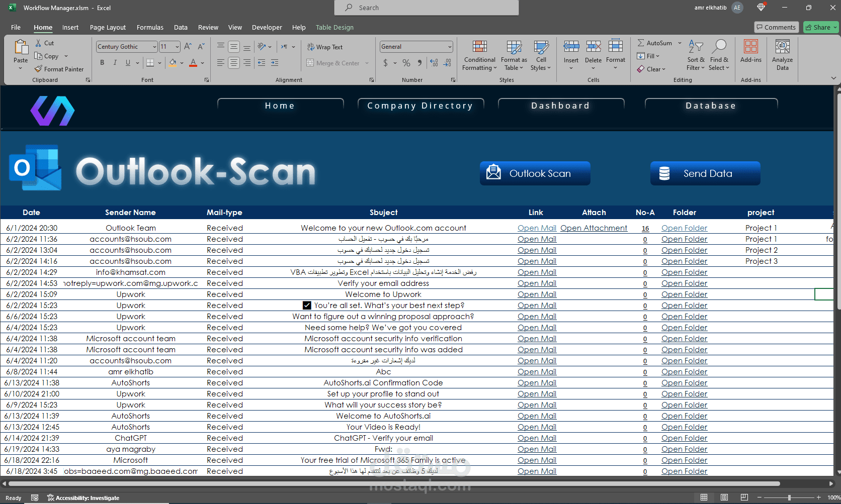
Task: Decrease decimal places
Action: (448, 63)
